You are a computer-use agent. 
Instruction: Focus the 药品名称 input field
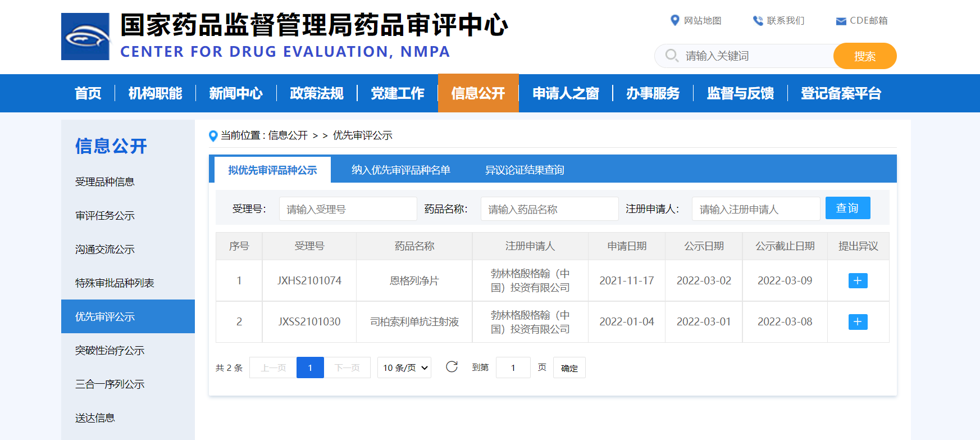pyautogui.click(x=550, y=209)
